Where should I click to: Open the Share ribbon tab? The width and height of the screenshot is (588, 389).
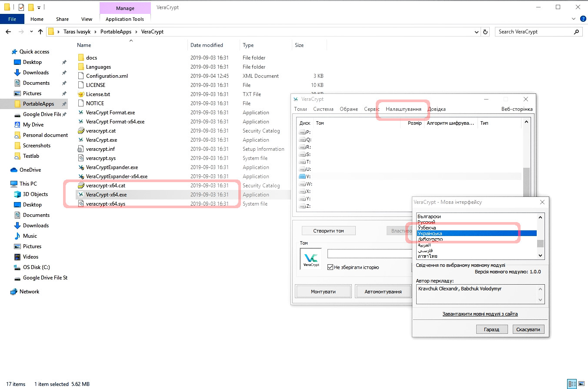pos(62,19)
